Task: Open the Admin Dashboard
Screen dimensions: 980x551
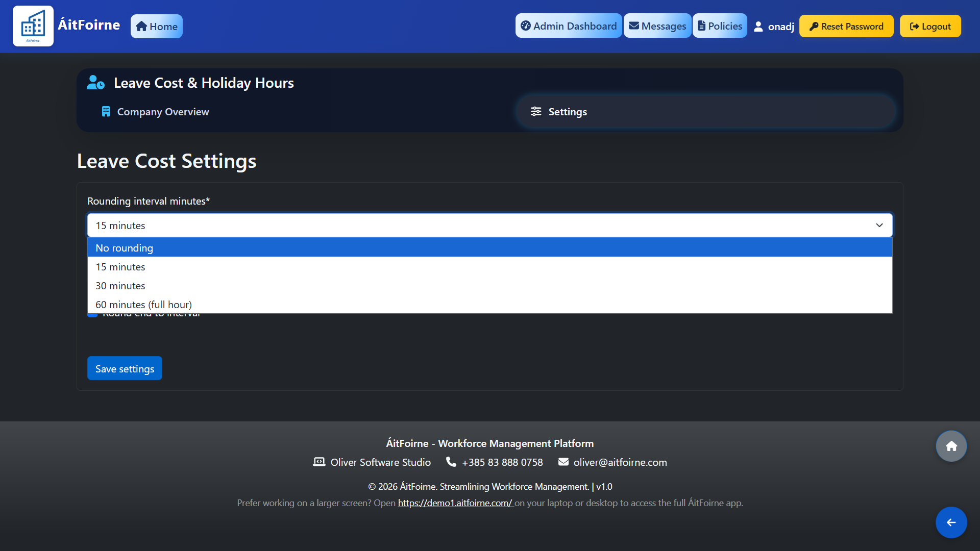Action: [x=569, y=26]
